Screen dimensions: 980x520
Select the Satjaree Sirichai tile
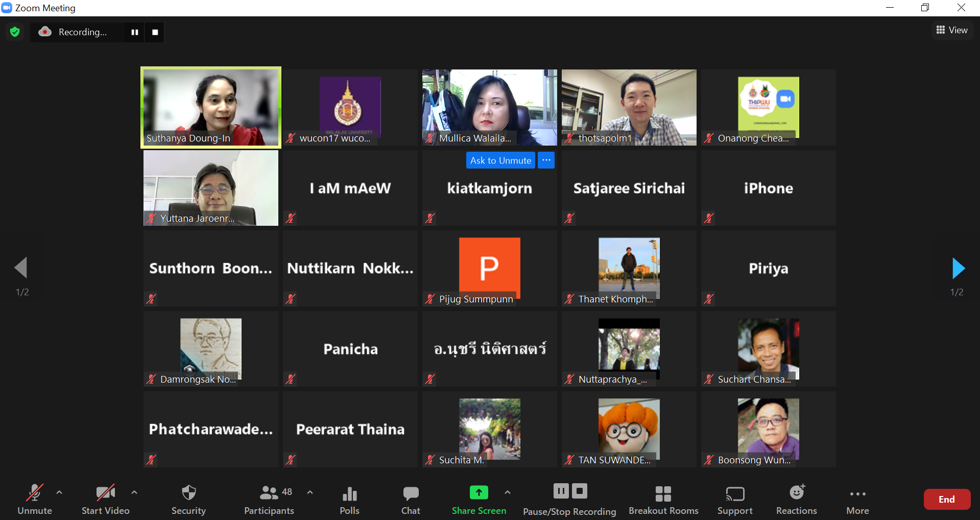(x=629, y=188)
